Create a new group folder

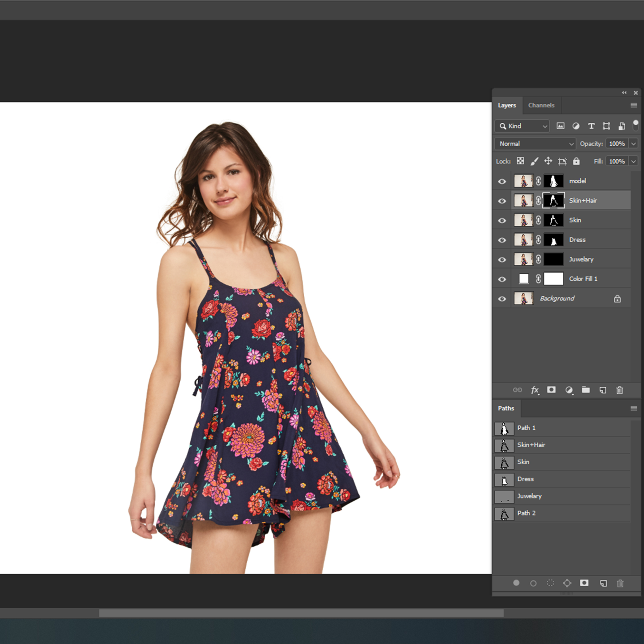pyautogui.click(x=586, y=390)
